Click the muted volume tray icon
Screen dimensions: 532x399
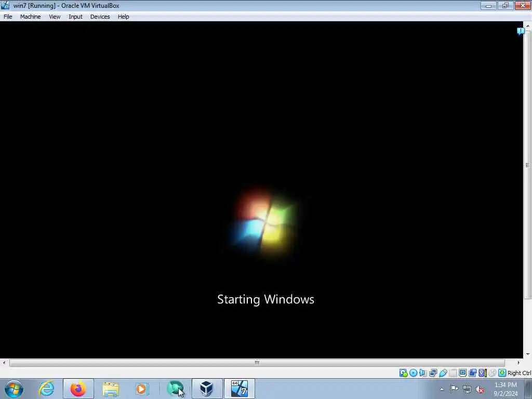(480, 390)
